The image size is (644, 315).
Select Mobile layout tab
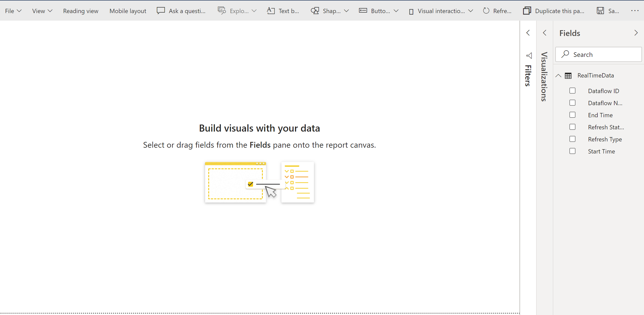click(x=127, y=11)
